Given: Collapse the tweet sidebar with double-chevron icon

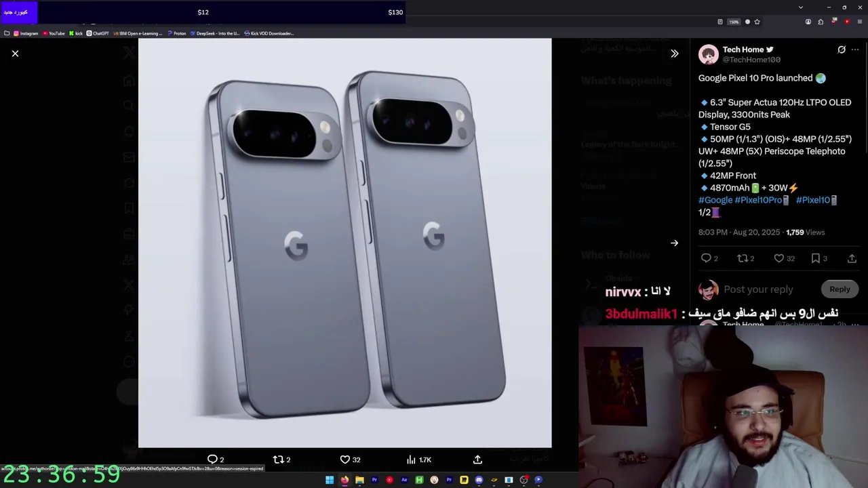Looking at the screenshot, I should (x=674, y=54).
